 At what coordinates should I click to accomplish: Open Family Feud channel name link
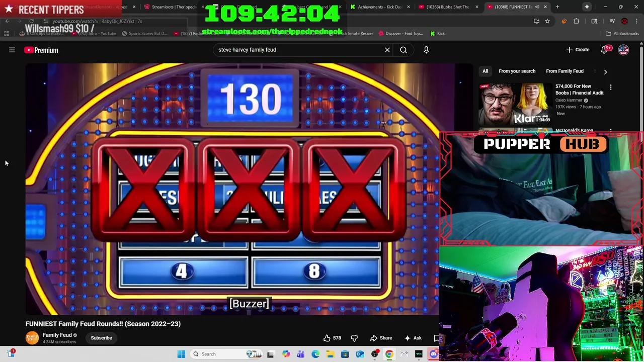pos(57,335)
